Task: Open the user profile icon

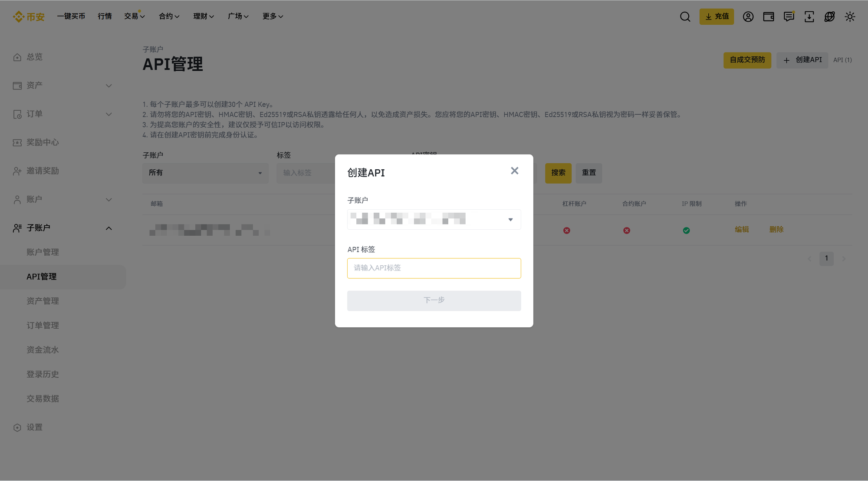Action: 748,16
